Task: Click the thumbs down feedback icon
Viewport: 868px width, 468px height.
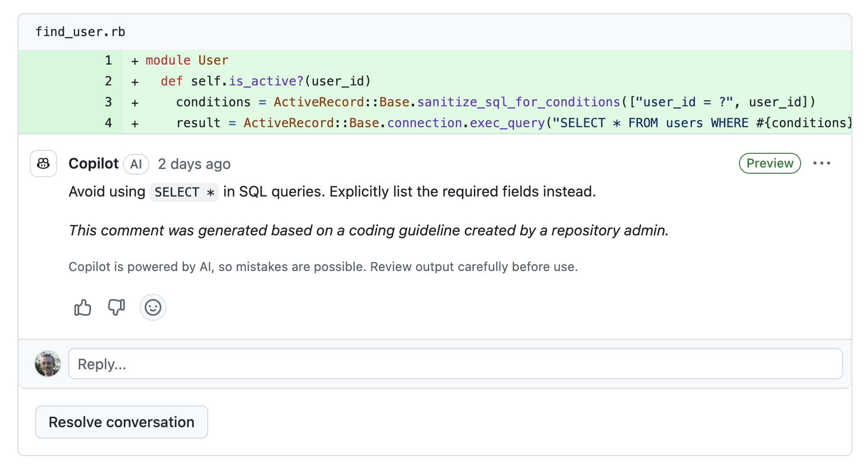Action: pos(116,308)
